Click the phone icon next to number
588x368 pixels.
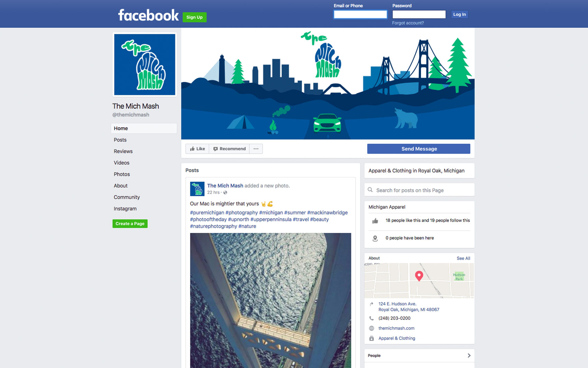[371, 318]
